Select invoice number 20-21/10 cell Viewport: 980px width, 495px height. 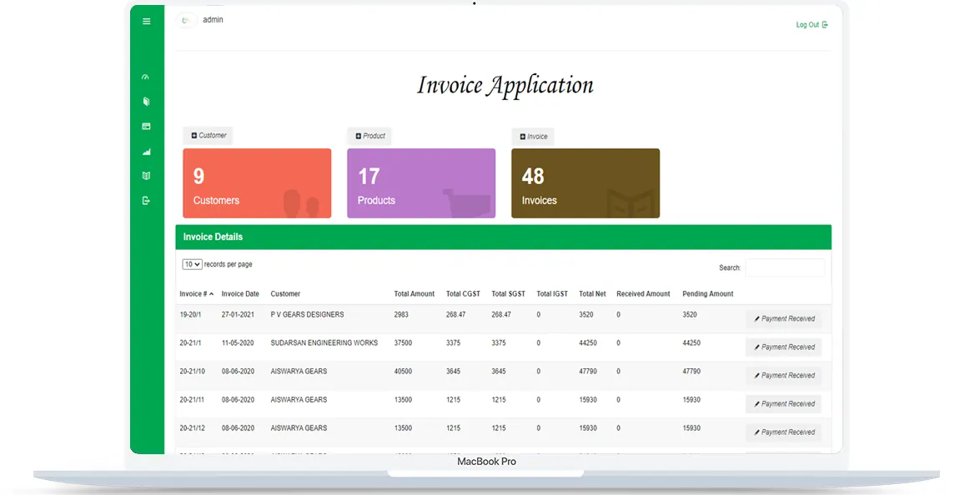pos(193,372)
